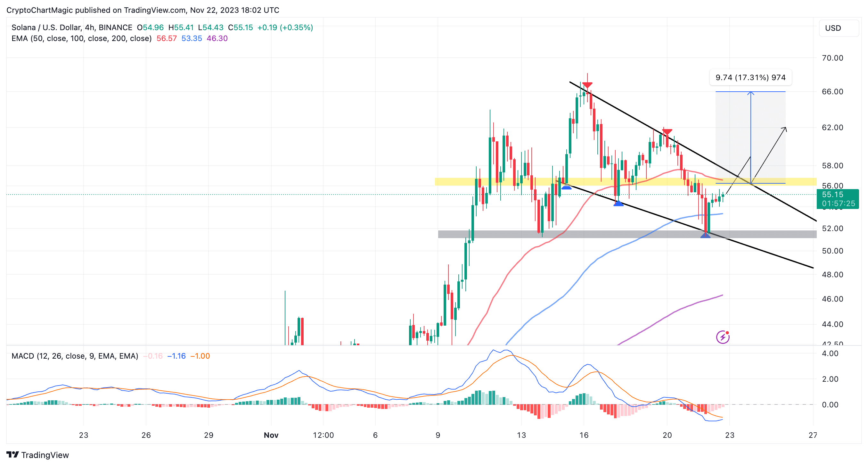Click the 62.00 price axis label
Image resolution: width=868 pixels, height=466 pixels.
pos(832,128)
